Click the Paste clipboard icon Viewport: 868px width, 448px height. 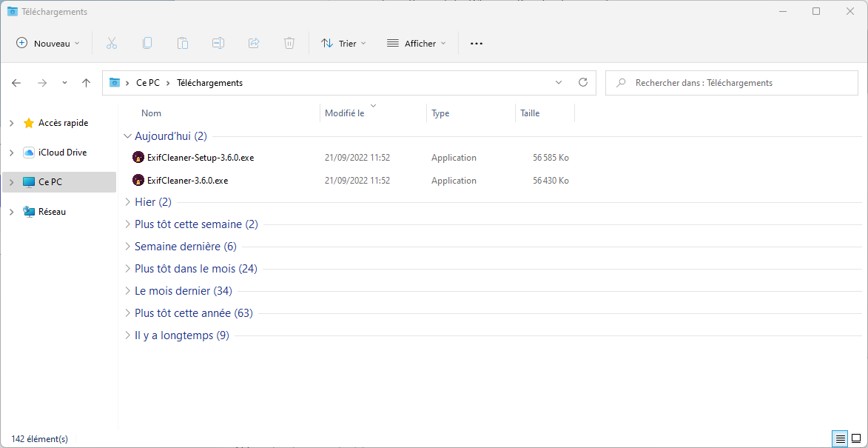pos(183,43)
